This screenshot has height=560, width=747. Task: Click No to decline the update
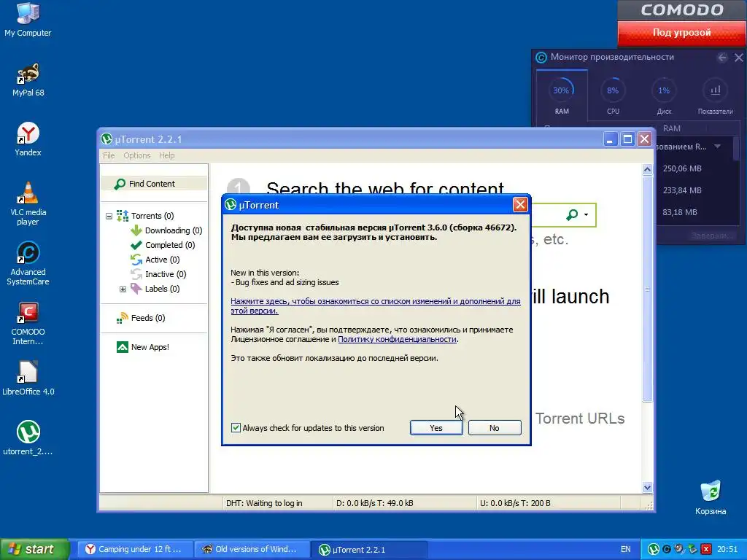click(495, 427)
